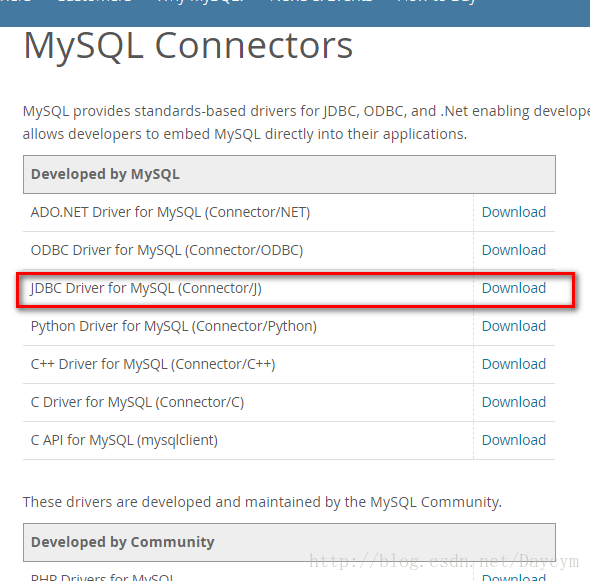The width and height of the screenshot is (590, 581).
Task: Open the How to Buy menu item
Action: (436, 2)
